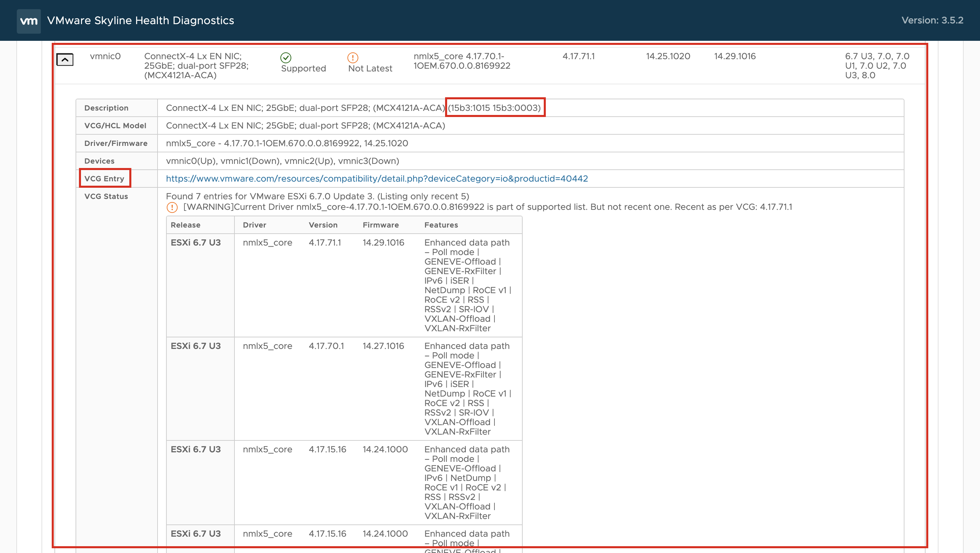Screen dimensions: 980x553
Task: Click the VCG Status label cell
Action: click(106, 196)
